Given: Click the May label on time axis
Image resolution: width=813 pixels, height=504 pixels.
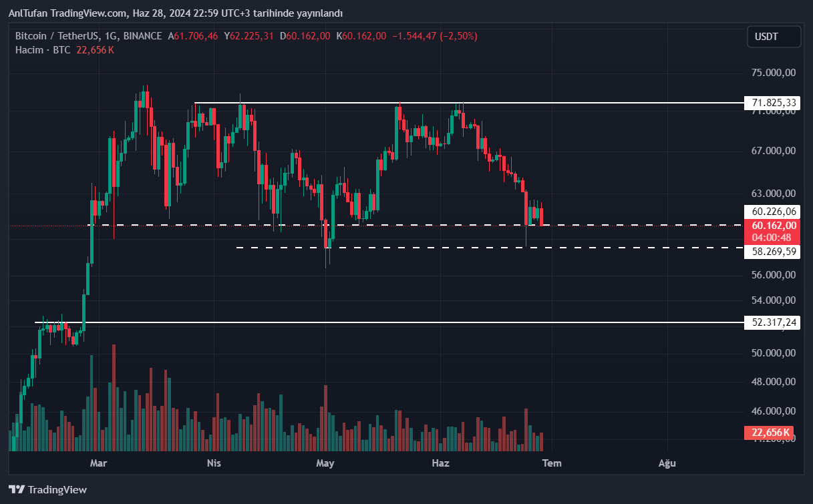Looking at the screenshot, I should (x=325, y=463).
